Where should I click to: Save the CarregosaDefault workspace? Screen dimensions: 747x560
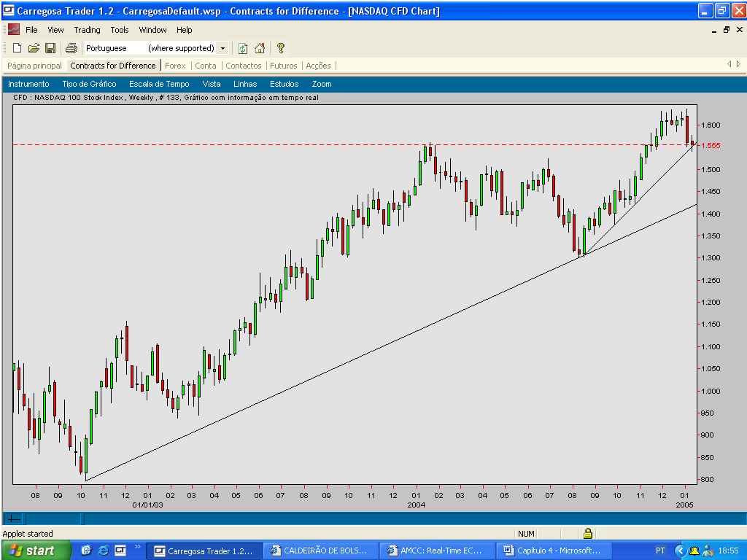click(50, 47)
